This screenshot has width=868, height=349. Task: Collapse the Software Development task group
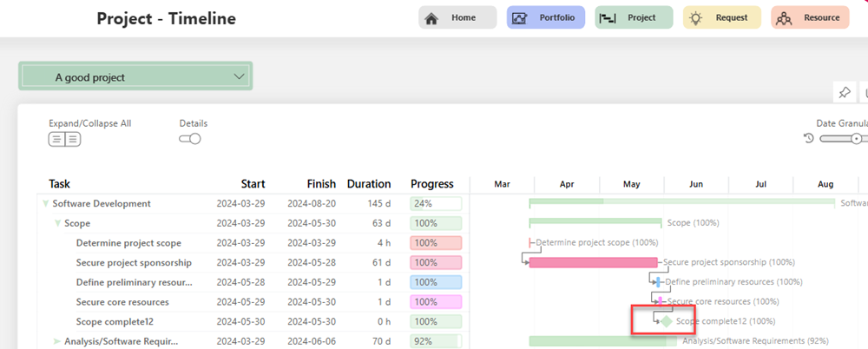click(x=45, y=204)
